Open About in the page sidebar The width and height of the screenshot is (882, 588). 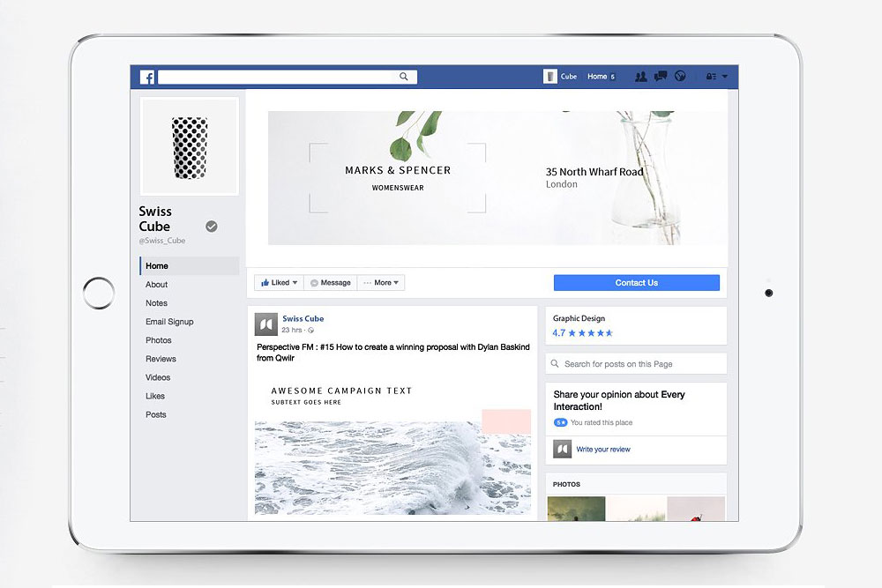(x=156, y=285)
